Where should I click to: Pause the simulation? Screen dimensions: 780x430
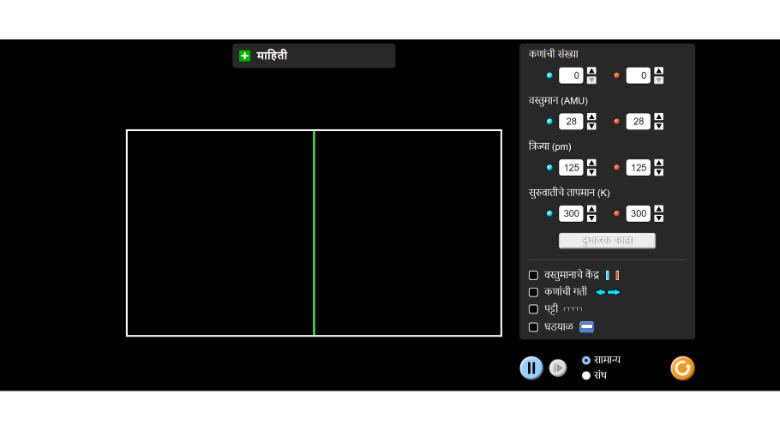(x=531, y=368)
